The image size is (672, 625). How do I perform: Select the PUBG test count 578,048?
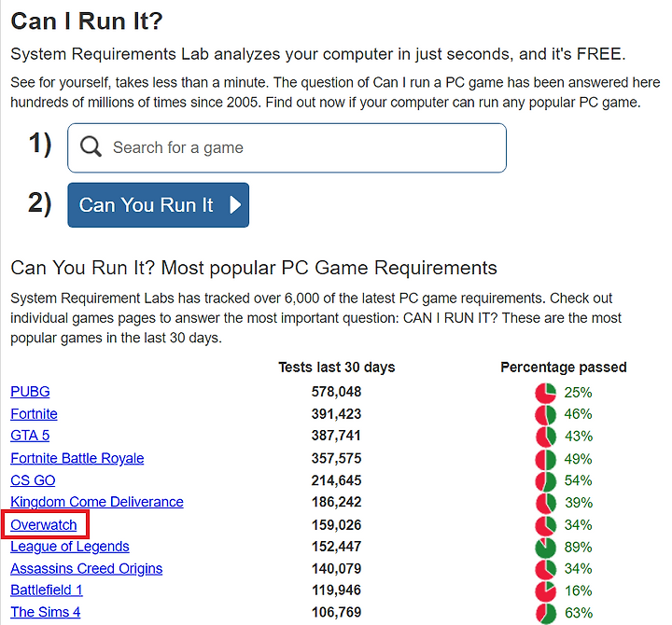[x=336, y=392]
